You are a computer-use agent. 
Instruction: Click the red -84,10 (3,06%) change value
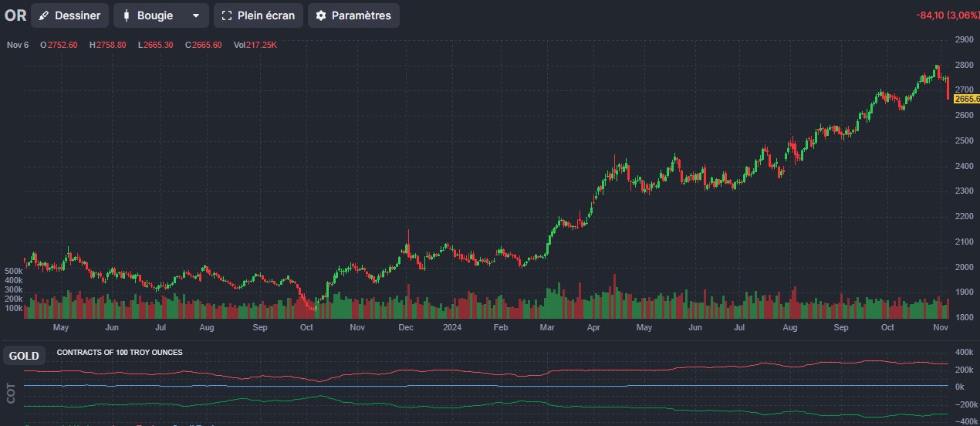tap(945, 15)
